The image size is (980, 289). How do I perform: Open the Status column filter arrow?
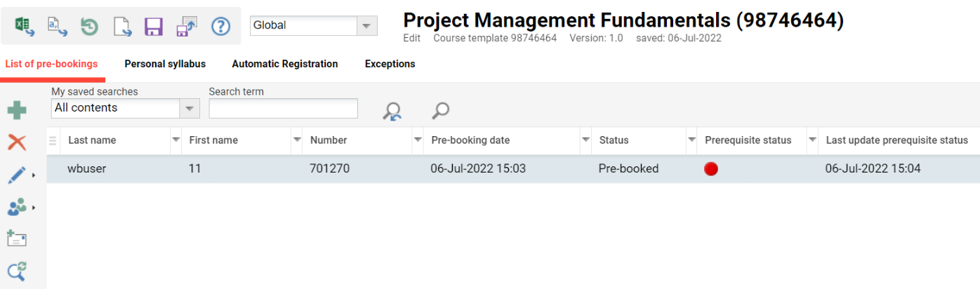coord(691,140)
